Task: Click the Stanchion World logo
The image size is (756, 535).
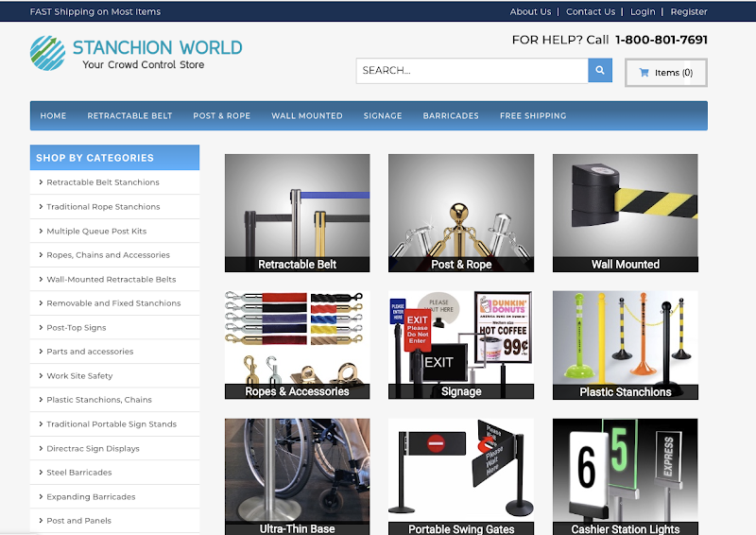Action: tap(136, 53)
